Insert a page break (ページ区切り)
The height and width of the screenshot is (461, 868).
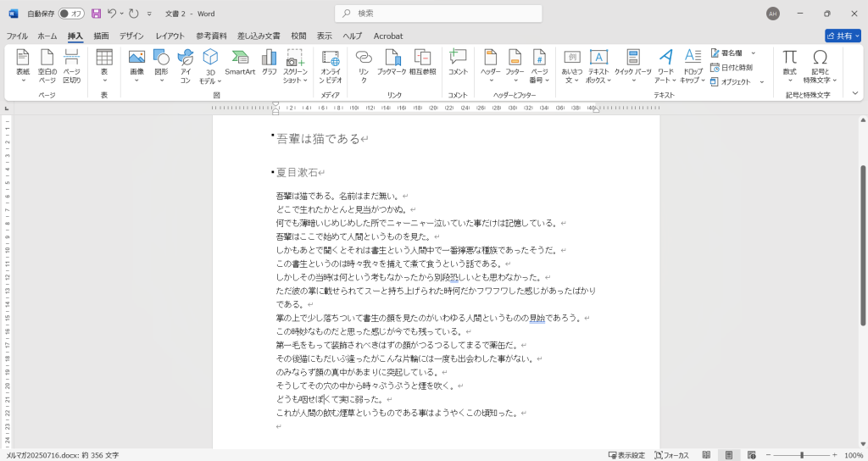point(71,66)
